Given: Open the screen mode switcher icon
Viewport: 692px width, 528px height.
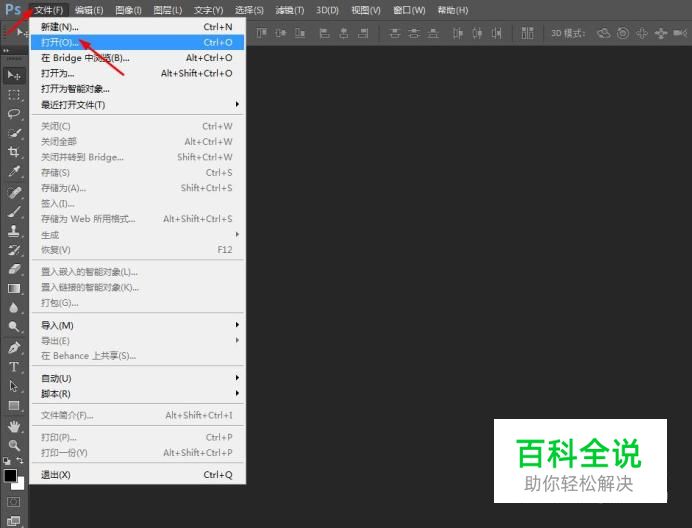Looking at the screenshot, I should [14, 521].
